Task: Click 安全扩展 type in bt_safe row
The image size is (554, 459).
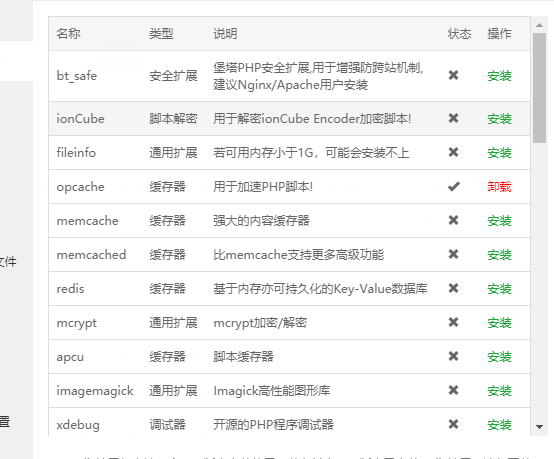Action: pyautogui.click(x=173, y=76)
